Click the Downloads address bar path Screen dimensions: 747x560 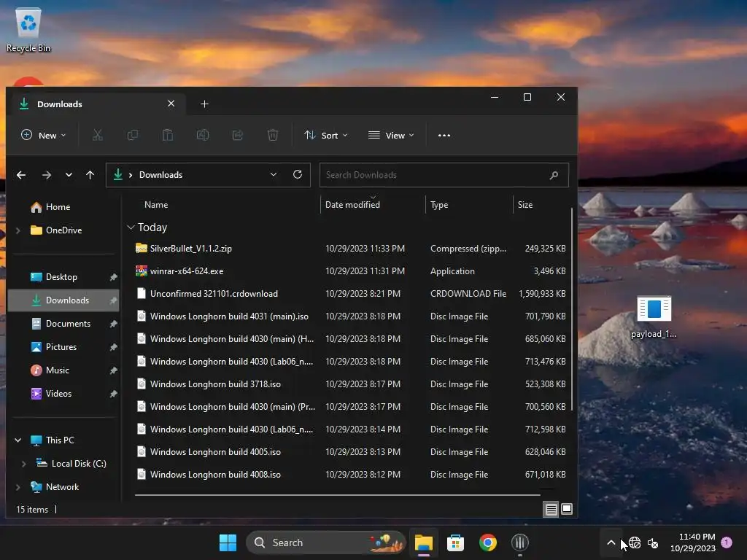point(160,175)
